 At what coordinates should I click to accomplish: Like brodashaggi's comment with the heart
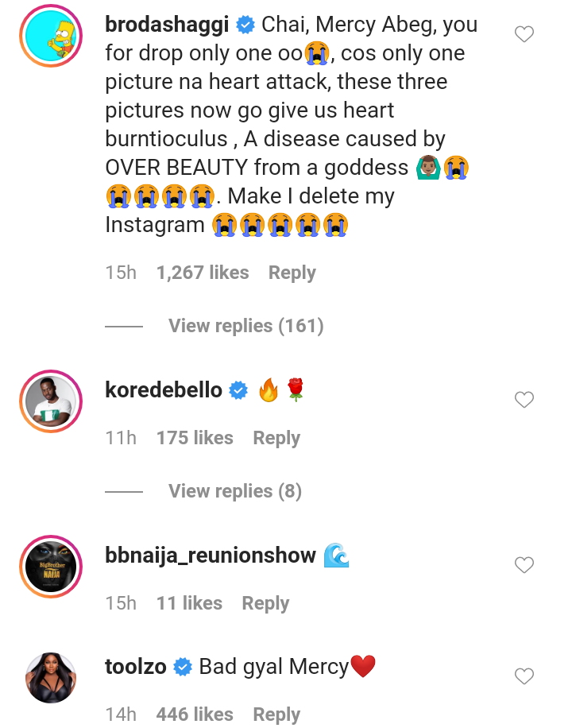click(x=524, y=34)
